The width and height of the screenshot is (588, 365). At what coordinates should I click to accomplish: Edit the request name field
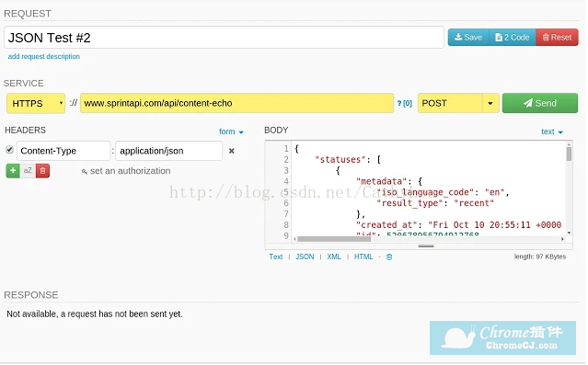pos(224,38)
